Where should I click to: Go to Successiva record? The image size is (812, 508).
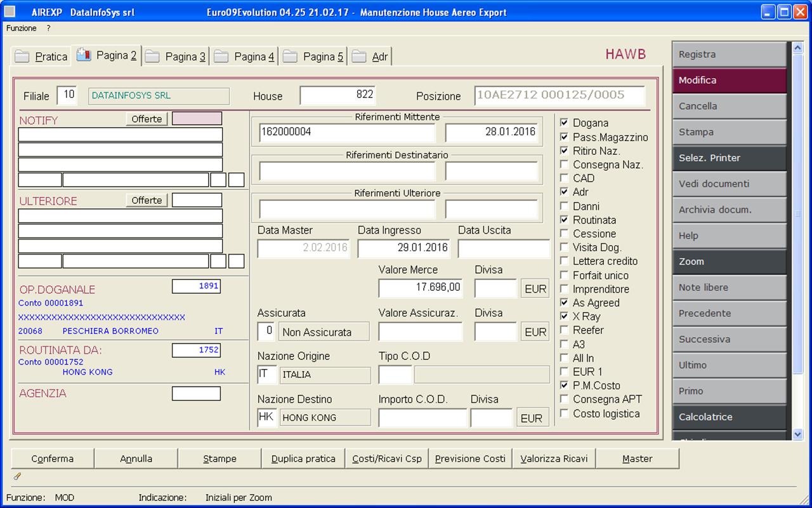click(x=730, y=339)
